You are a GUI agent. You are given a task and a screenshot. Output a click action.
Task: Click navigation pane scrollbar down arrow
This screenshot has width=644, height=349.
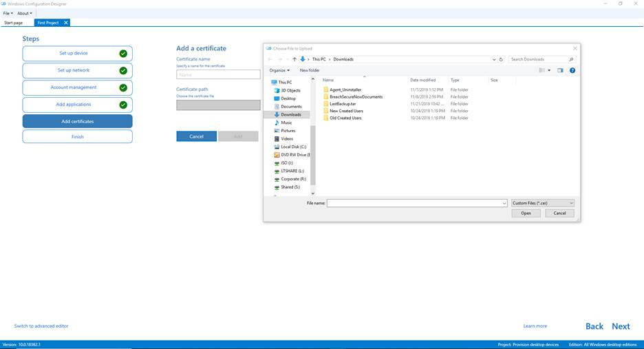click(x=313, y=193)
